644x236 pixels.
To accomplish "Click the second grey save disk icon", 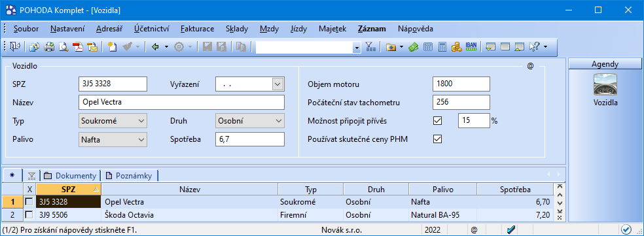I will pyautogui.click(x=221, y=47).
